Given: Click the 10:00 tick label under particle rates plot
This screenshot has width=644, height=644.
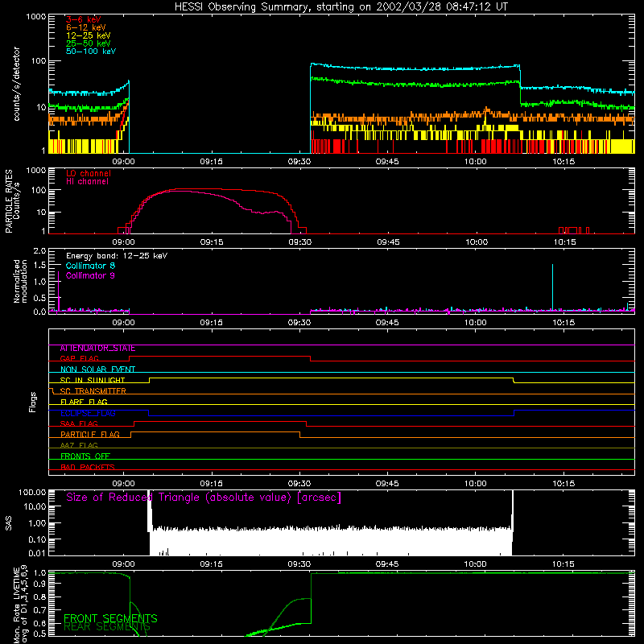Looking at the screenshot, I should [x=477, y=242].
